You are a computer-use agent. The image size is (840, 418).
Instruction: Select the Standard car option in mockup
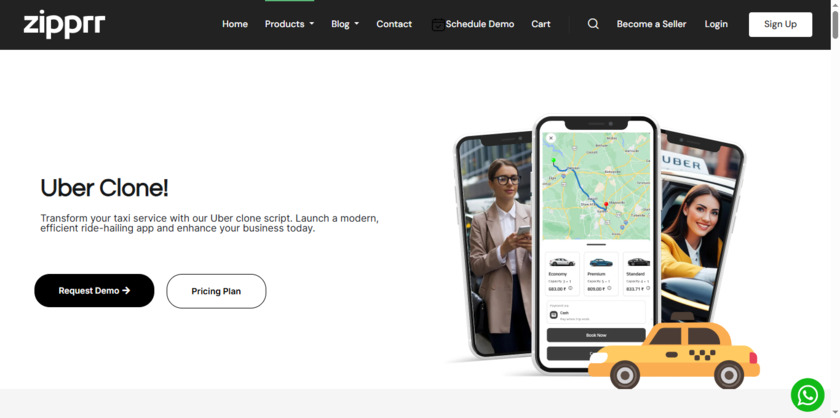pyautogui.click(x=638, y=274)
